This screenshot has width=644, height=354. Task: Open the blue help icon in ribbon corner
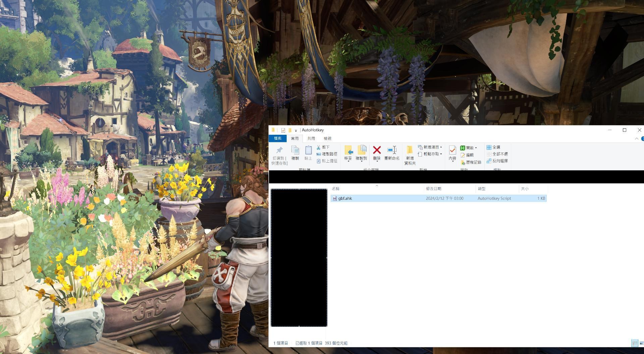pos(642,138)
